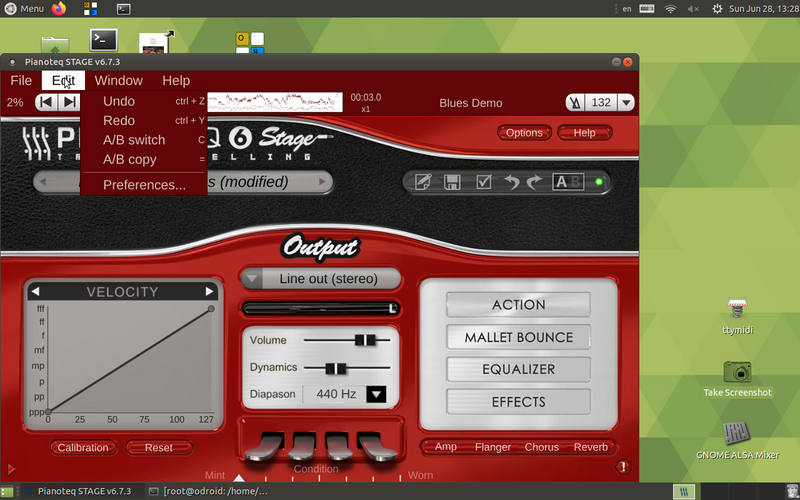Click the undo arrow in preset toolbar

coord(511,182)
